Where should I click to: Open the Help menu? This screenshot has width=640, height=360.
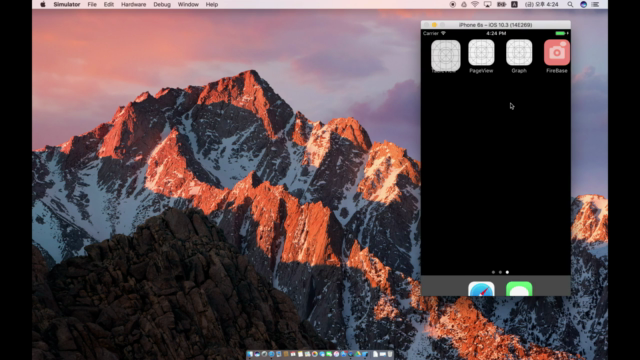[x=211, y=4]
